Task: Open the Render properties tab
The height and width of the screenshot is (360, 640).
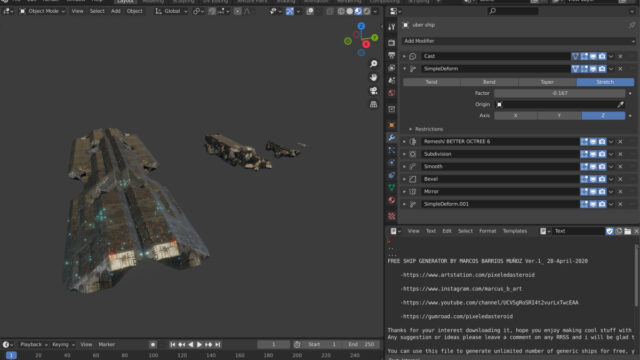Action: 391,43
